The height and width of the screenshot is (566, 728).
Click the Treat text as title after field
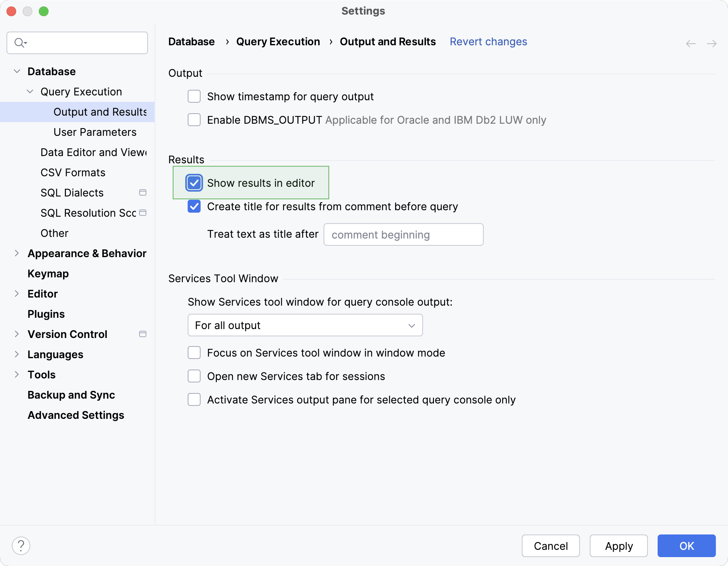click(x=403, y=235)
